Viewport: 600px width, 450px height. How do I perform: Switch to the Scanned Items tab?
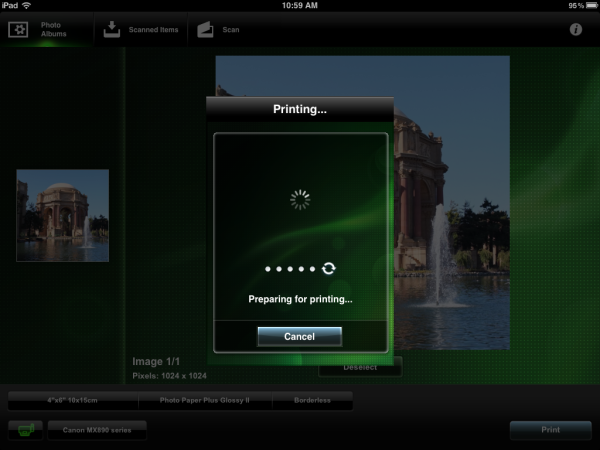[141, 29]
